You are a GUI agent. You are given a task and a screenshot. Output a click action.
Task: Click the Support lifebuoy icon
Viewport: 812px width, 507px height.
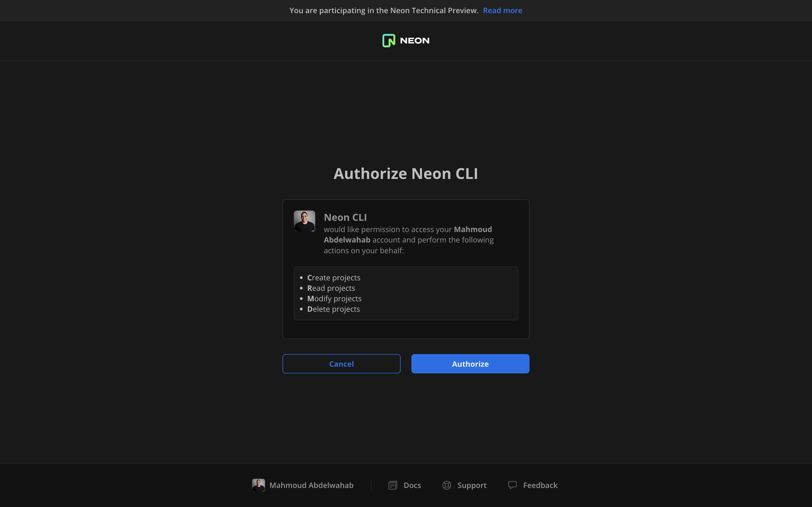point(447,485)
